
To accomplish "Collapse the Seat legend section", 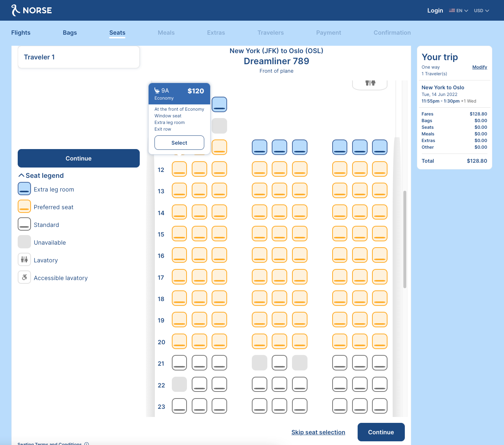I will click(41, 176).
